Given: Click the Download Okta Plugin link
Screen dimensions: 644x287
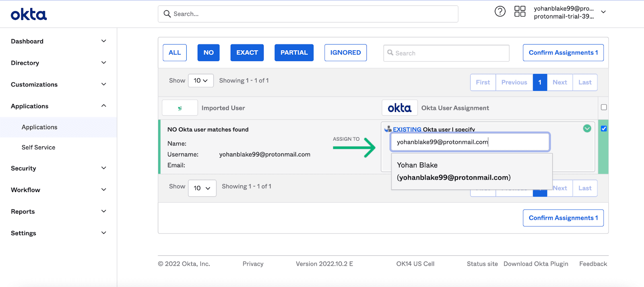Looking at the screenshot, I should point(536,264).
